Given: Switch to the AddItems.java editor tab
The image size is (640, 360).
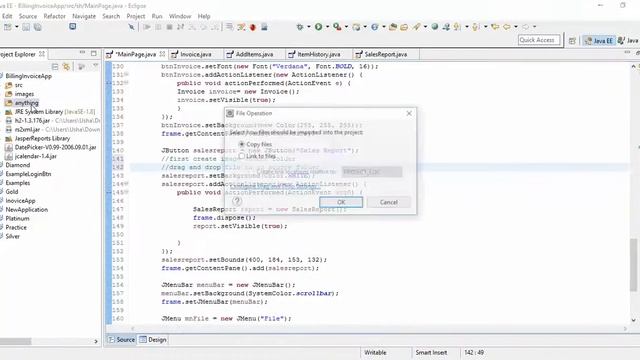Looking at the screenshot, I should point(254,54).
